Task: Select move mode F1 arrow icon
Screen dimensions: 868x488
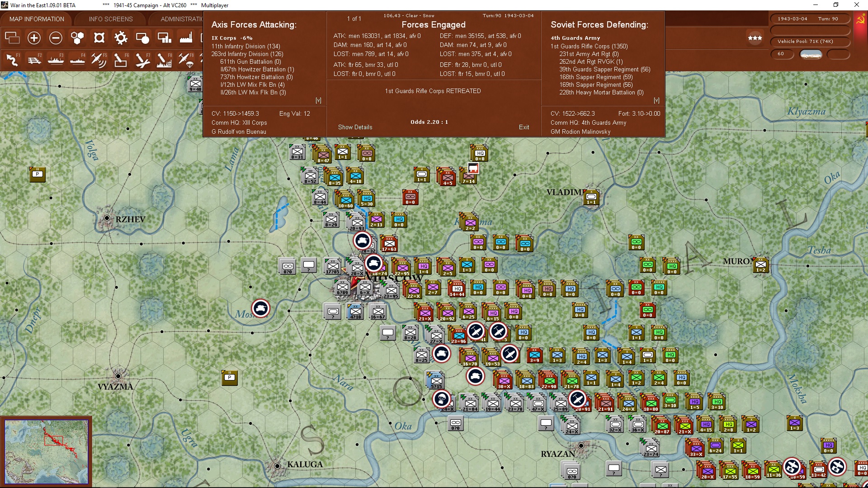Action: click(x=12, y=60)
